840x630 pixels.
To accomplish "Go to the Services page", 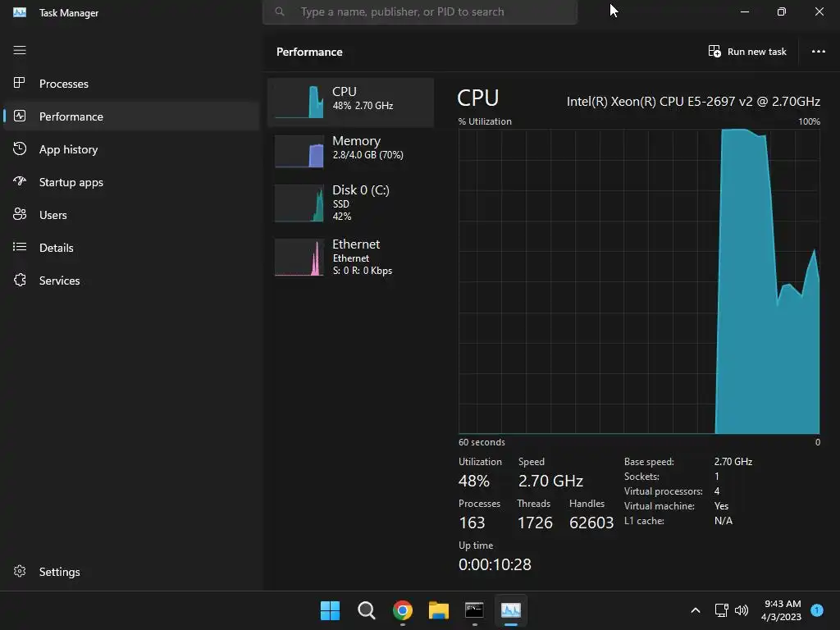I will click(131, 281).
